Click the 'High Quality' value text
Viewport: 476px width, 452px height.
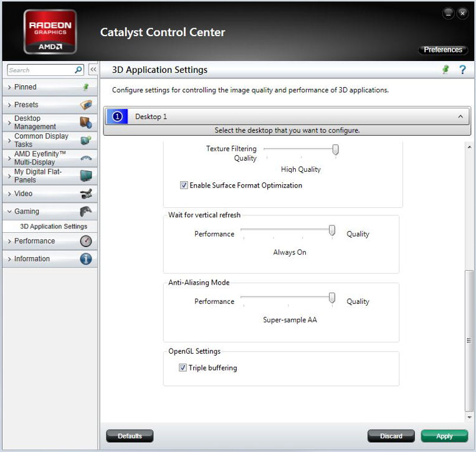pyautogui.click(x=300, y=169)
